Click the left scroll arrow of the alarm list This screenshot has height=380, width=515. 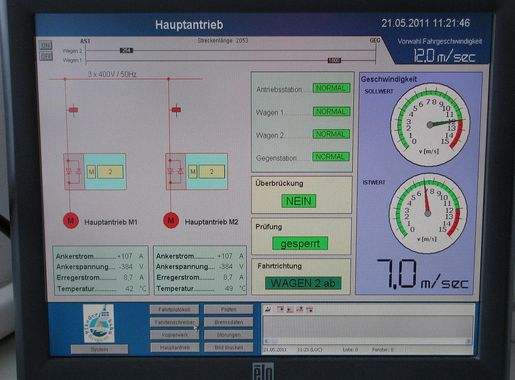tap(266, 341)
